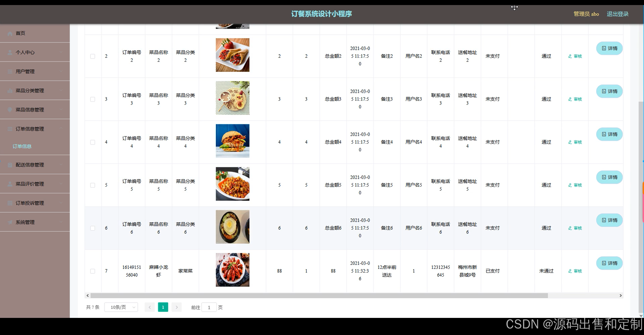Open 详情 for order row 4
Screen dimensions: 644x335
[609, 134]
